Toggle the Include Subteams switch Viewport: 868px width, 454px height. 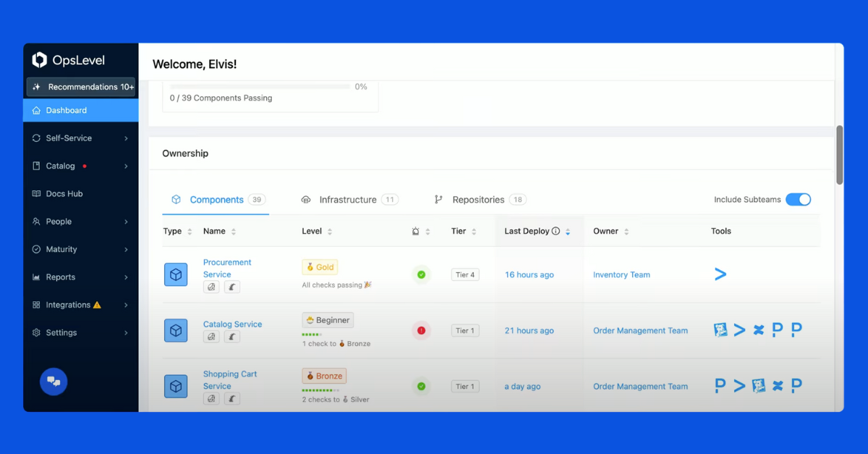pos(799,200)
